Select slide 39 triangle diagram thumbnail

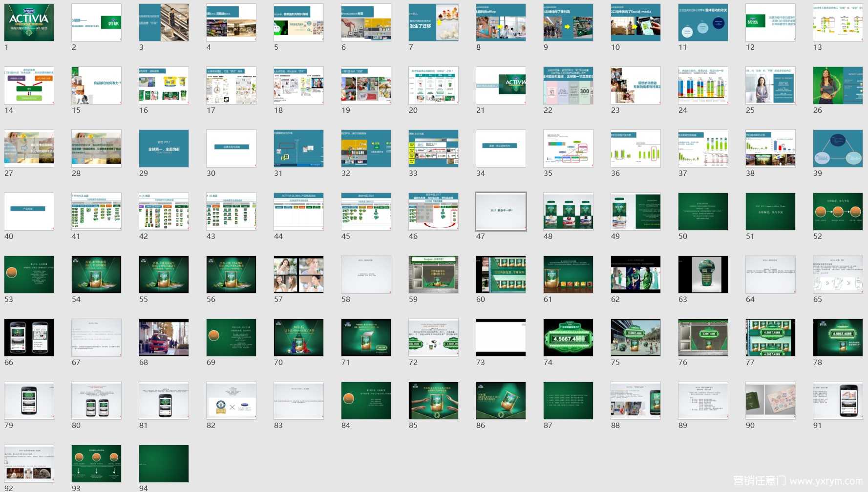tap(838, 149)
